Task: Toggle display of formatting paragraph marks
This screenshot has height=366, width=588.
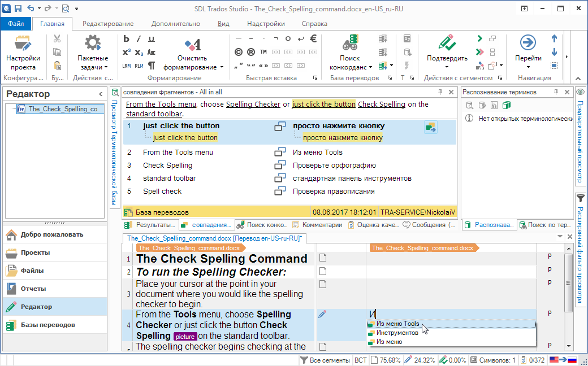Action: (x=151, y=66)
